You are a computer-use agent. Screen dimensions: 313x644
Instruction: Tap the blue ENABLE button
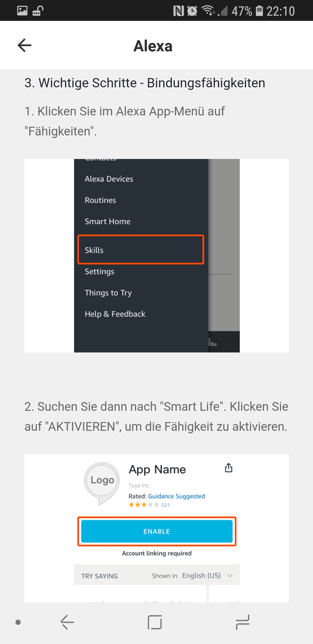(x=157, y=531)
